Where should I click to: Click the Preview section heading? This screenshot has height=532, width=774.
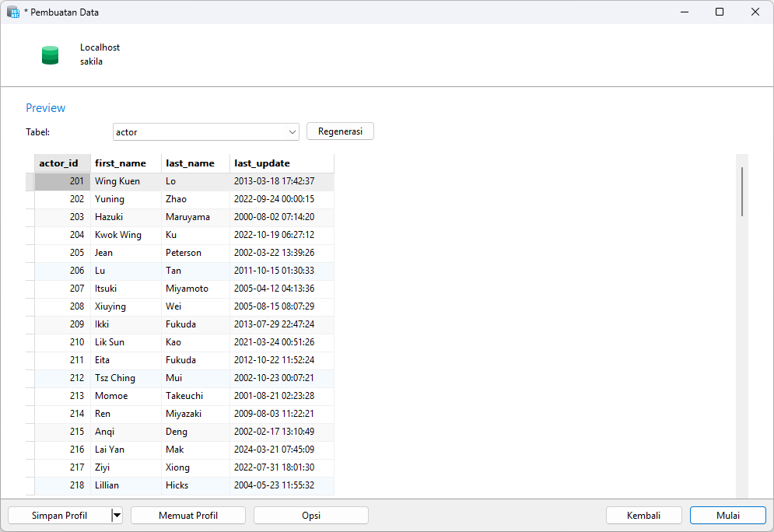point(45,108)
